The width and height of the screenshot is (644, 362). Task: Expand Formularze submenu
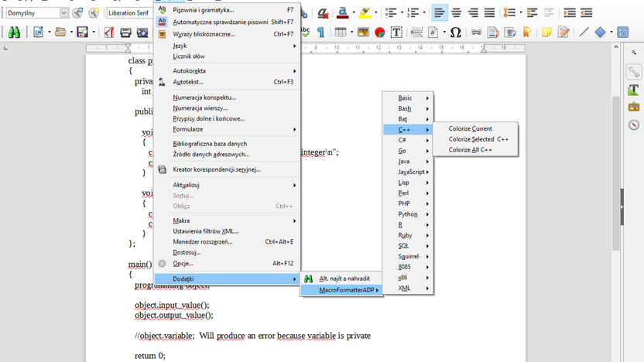tap(227, 129)
